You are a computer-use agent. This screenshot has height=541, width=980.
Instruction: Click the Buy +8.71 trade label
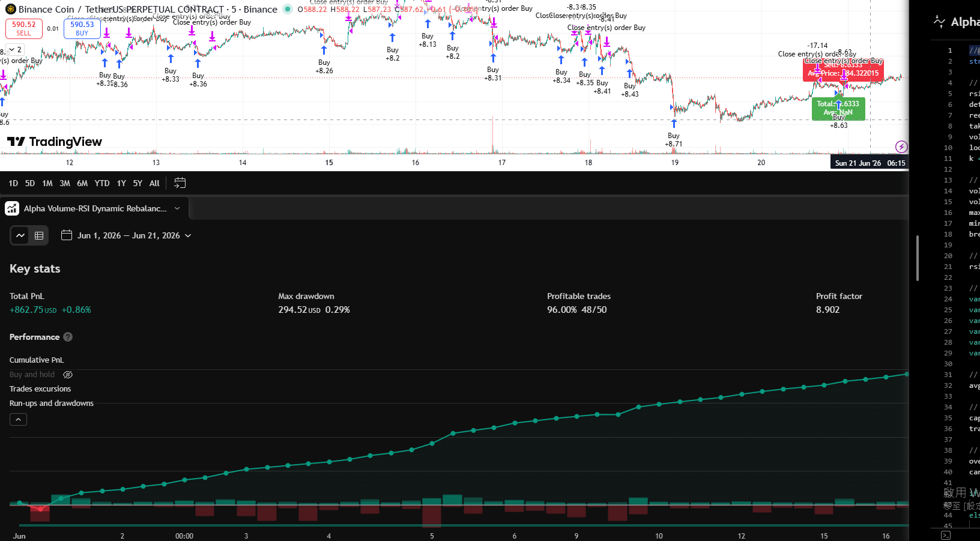point(674,140)
